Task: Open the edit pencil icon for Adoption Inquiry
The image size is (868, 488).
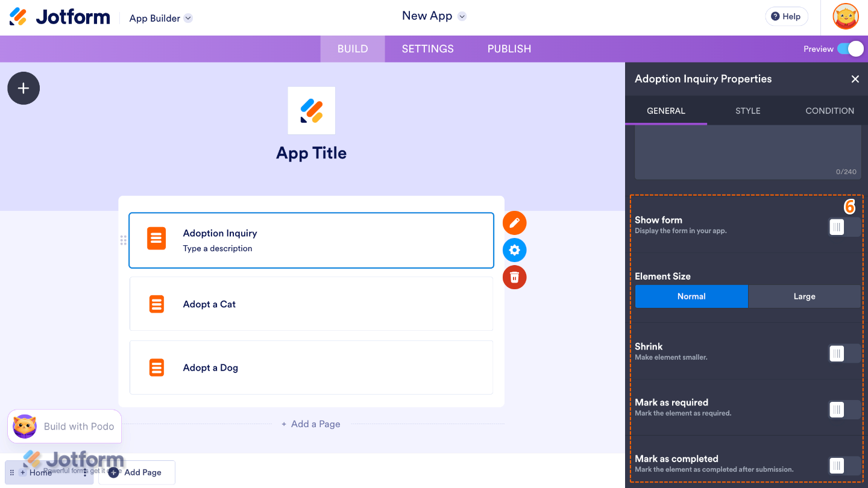Action: [x=514, y=222]
